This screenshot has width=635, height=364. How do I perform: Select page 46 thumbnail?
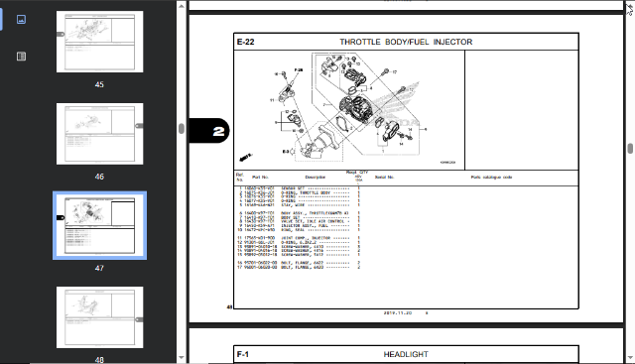pyautogui.click(x=99, y=134)
